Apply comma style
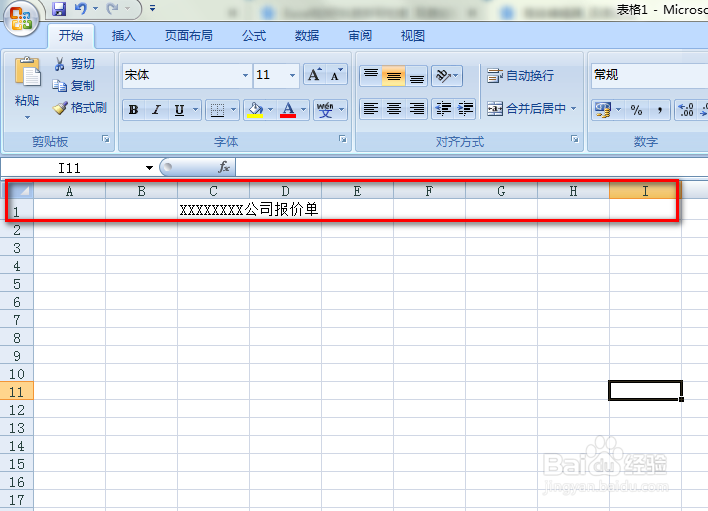The height and width of the screenshot is (511, 708). click(660, 110)
